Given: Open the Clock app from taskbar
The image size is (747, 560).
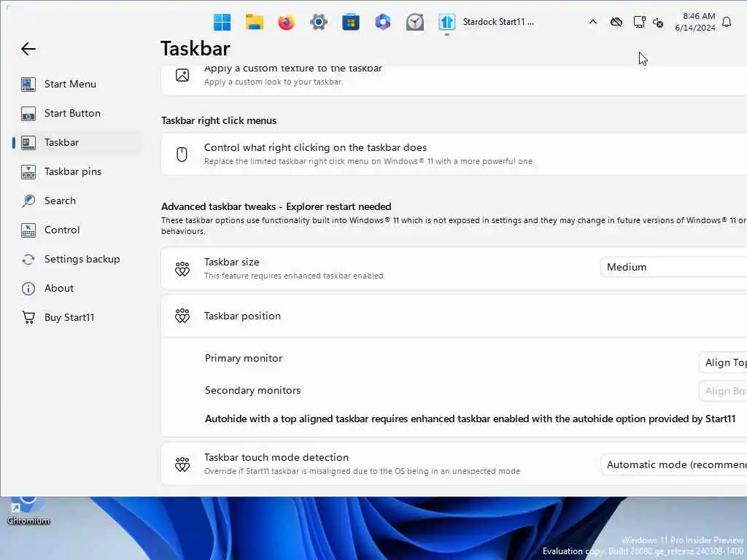Looking at the screenshot, I should tap(415, 22).
